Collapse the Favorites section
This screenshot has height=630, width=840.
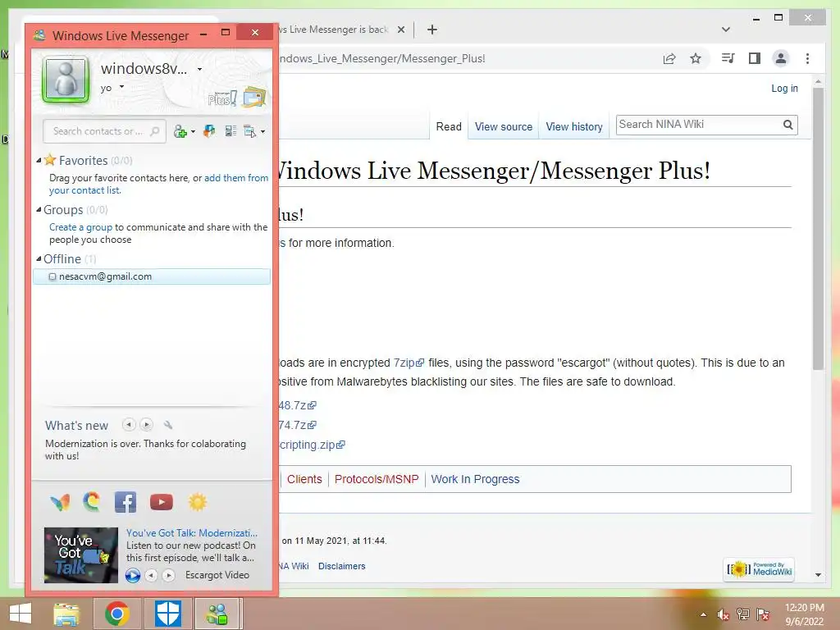point(39,160)
